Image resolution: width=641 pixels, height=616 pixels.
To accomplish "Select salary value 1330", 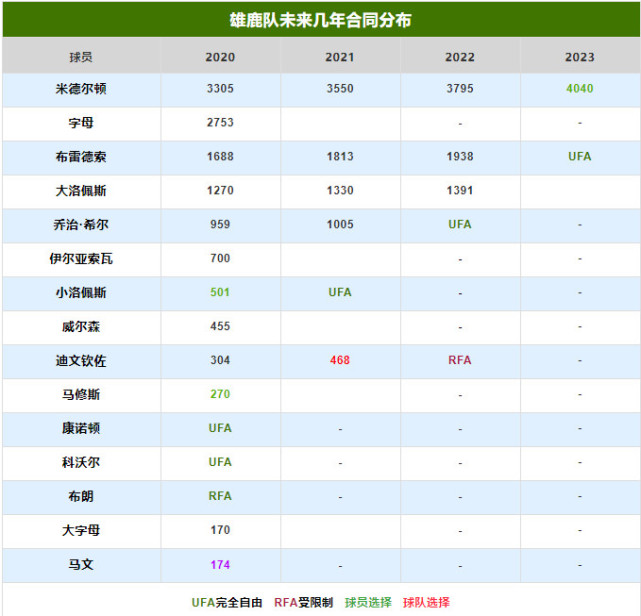I will pos(340,190).
